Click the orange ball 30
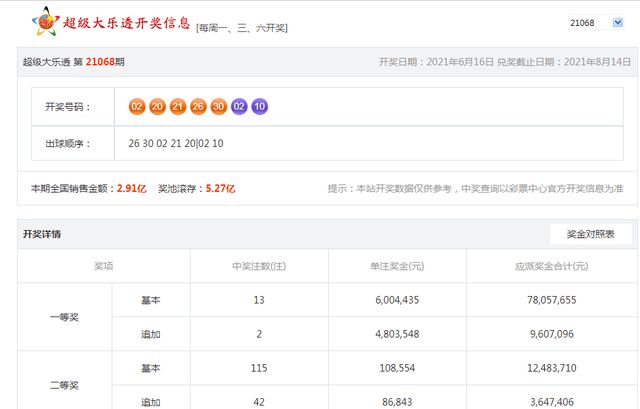 tap(218, 107)
